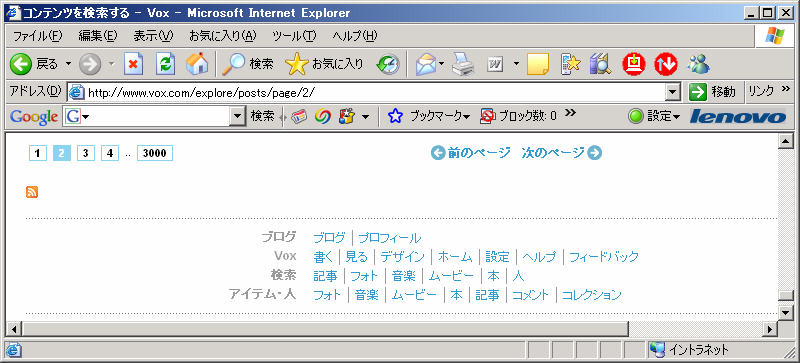Jump to page 3000 in pagination
800x363 pixels.
155,153
